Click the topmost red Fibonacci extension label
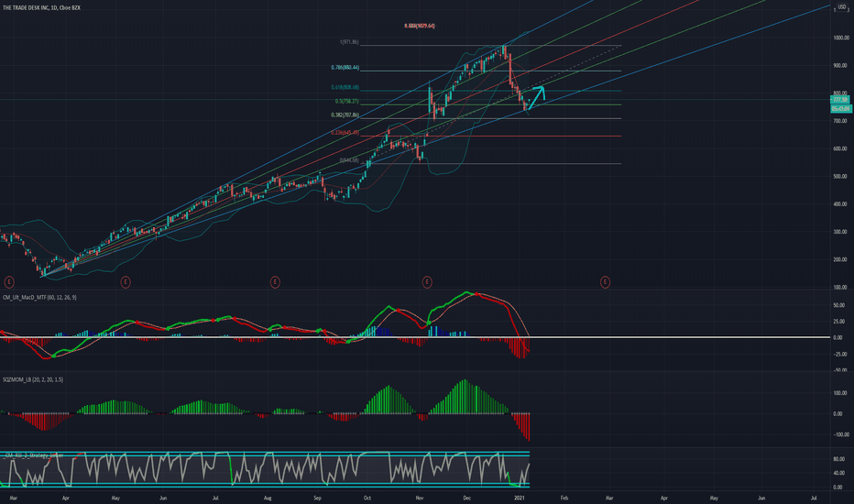This screenshot has height=504, width=854. [x=420, y=26]
